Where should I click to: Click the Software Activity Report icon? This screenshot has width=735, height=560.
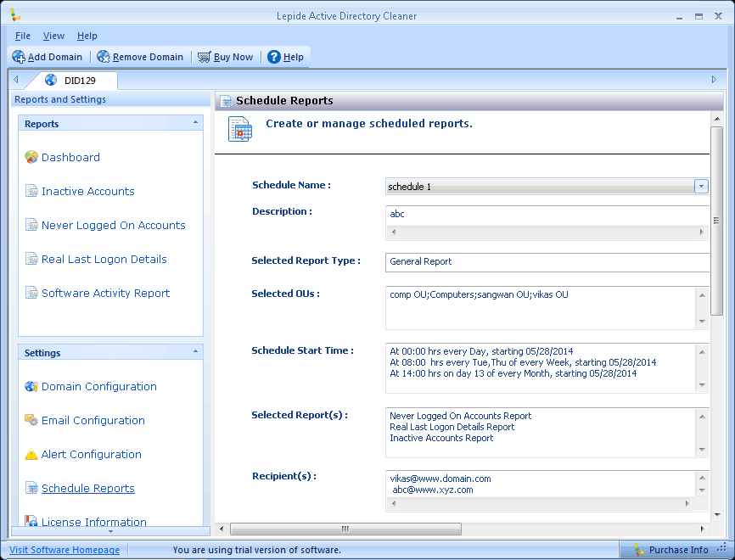coord(31,293)
